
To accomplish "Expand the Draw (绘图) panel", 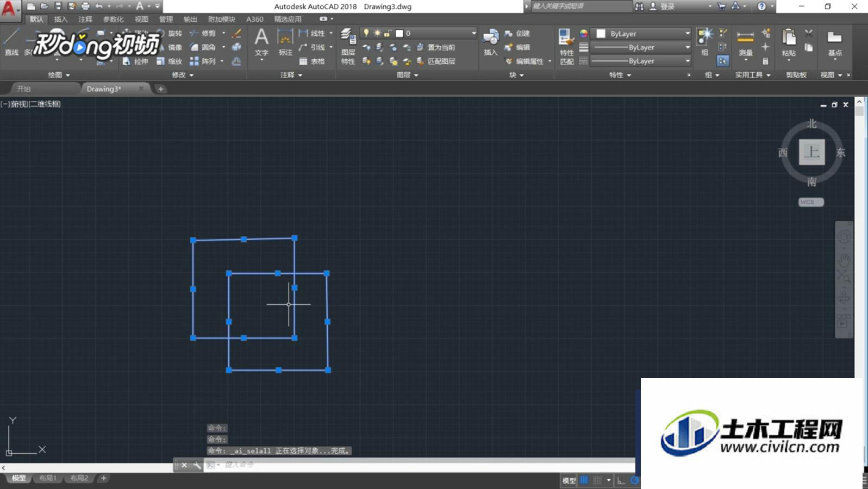I will 59,75.
